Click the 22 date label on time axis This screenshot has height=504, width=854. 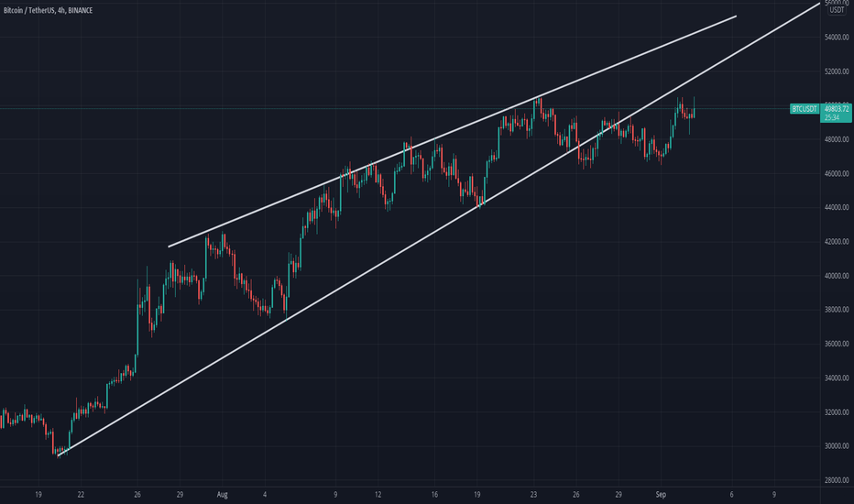pyautogui.click(x=81, y=495)
